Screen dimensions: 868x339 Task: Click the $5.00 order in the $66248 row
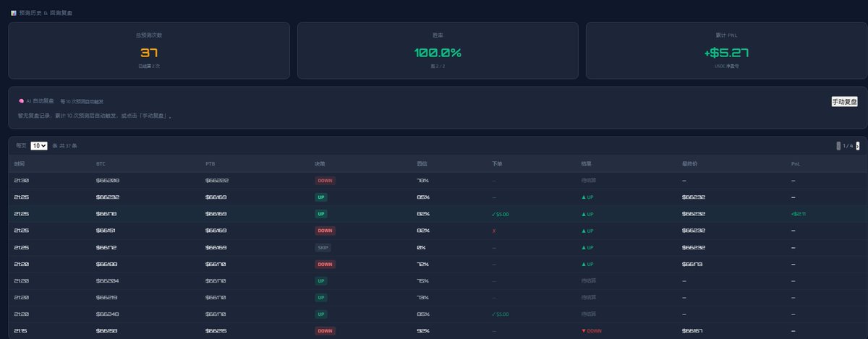click(x=501, y=314)
